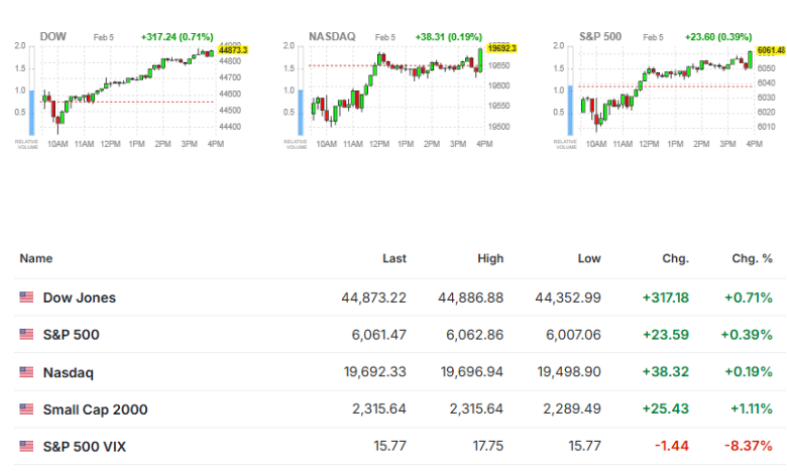This screenshot has height=472, width=787.
Task: Click VIX percent change -8.37%
Action: click(x=748, y=446)
